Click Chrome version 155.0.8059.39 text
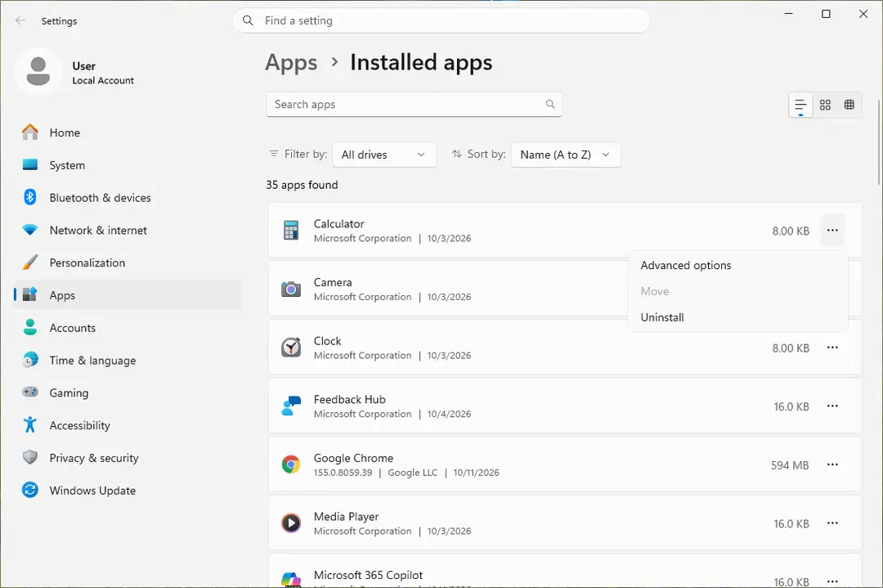This screenshot has width=883, height=588. (343, 473)
